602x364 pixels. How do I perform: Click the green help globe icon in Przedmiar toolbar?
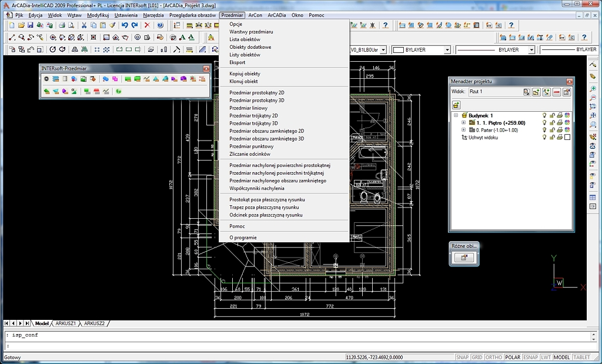pos(119,91)
